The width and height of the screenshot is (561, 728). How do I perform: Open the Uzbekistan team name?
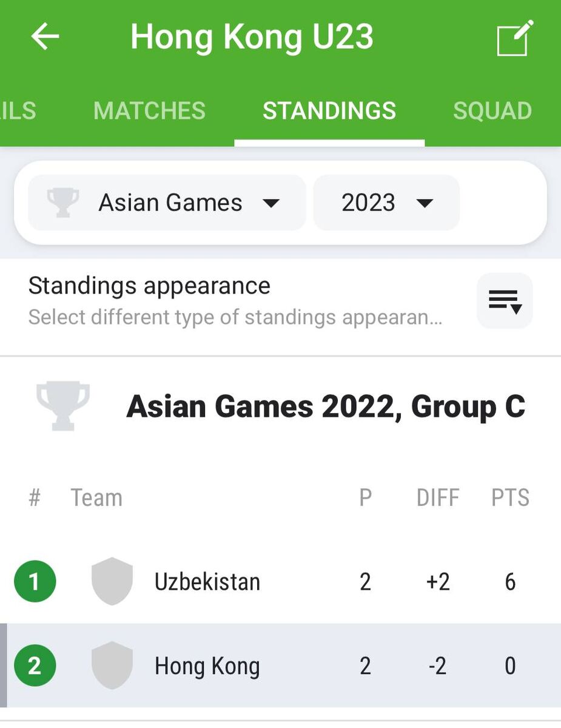click(x=207, y=582)
